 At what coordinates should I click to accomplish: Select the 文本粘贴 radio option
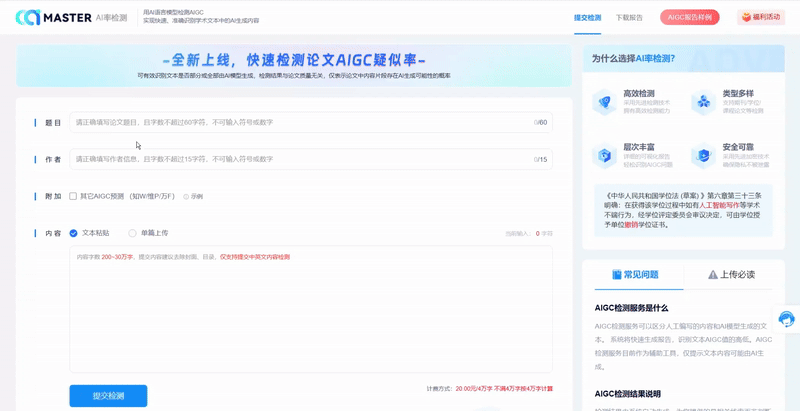click(x=73, y=233)
